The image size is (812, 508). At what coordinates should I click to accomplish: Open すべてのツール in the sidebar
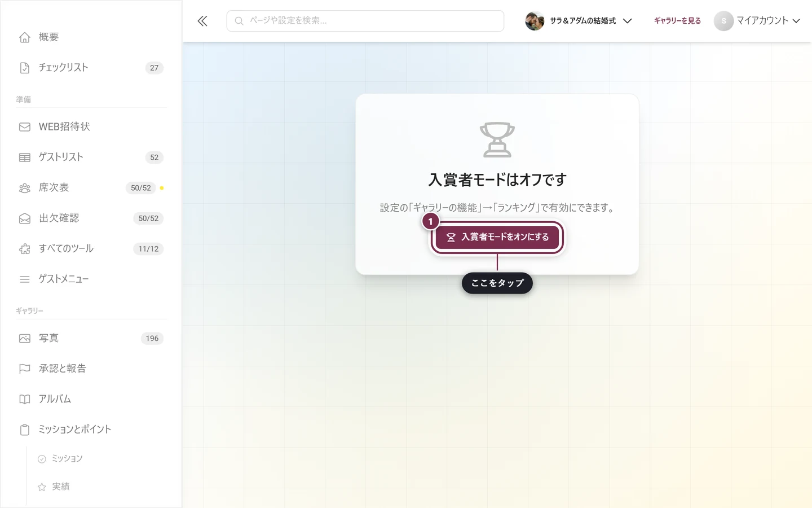tap(91, 249)
